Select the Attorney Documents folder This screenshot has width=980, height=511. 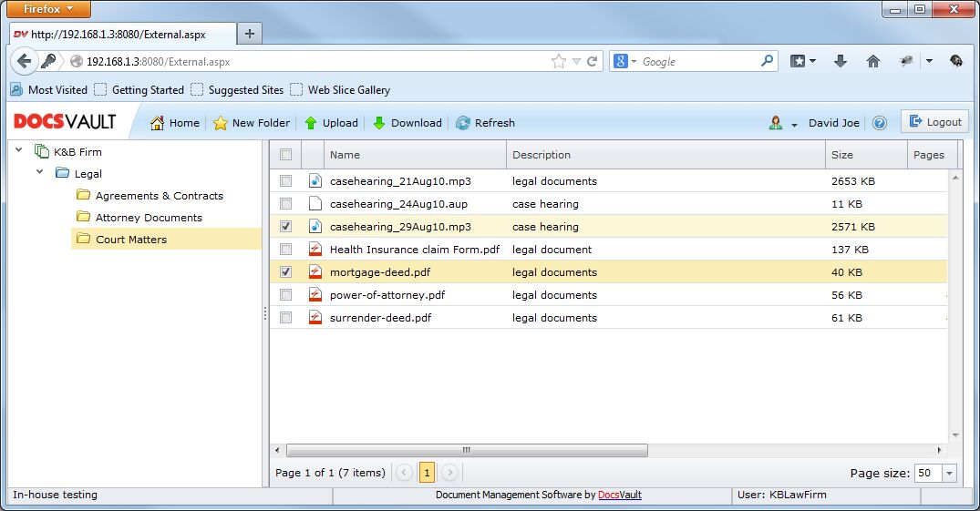coord(149,218)
